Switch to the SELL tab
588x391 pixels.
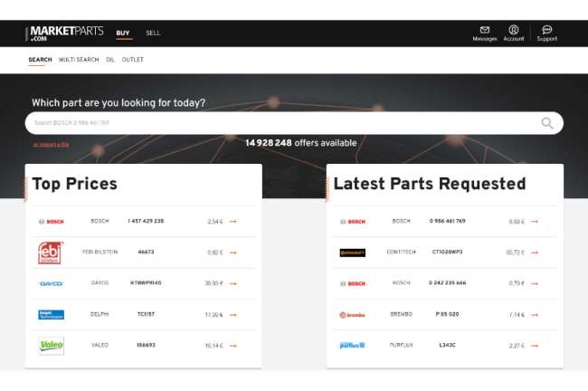tap(153, 33)
